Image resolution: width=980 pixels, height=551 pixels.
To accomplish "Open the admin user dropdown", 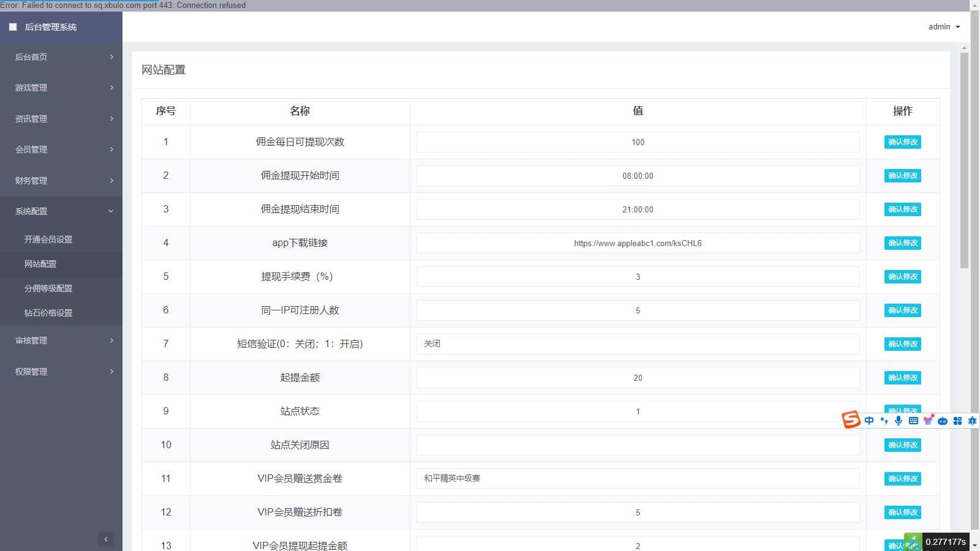I will coord(944,27).
